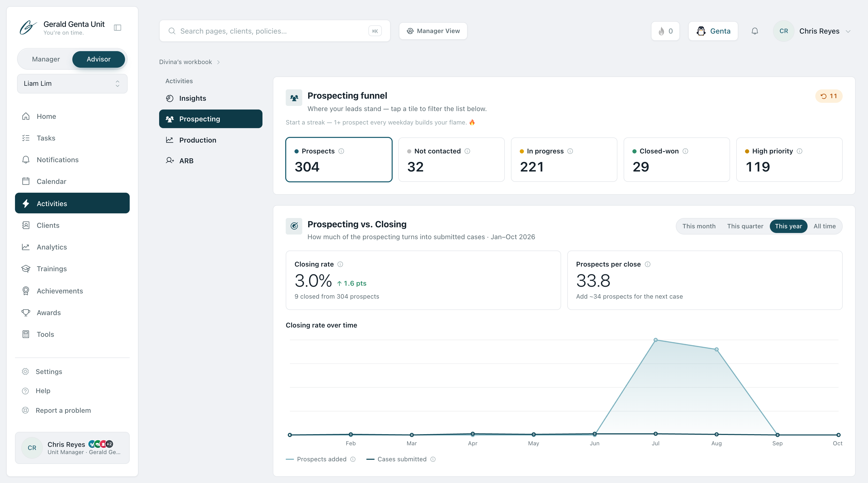
Task: Open the Genta penguin assistant
Action: tap(713, 31)
